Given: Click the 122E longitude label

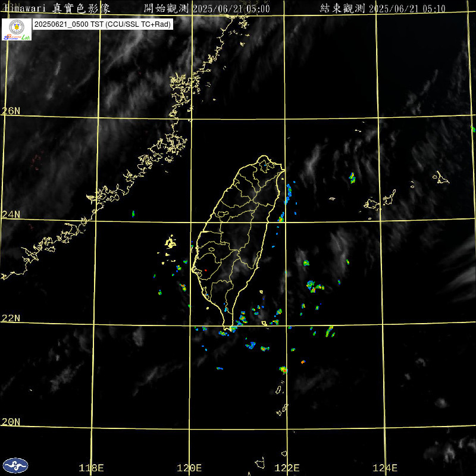Looking at the screenshot, I should (x=287, y=468).
